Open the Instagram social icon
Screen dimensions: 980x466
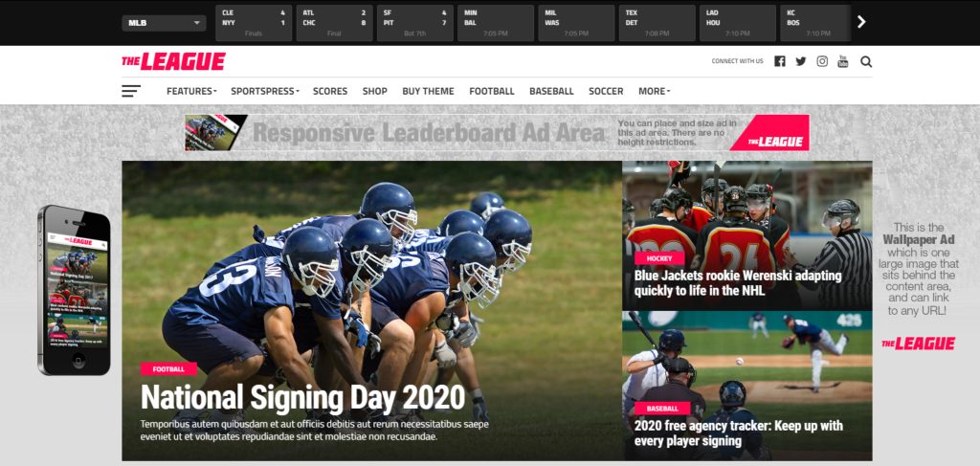822,61
